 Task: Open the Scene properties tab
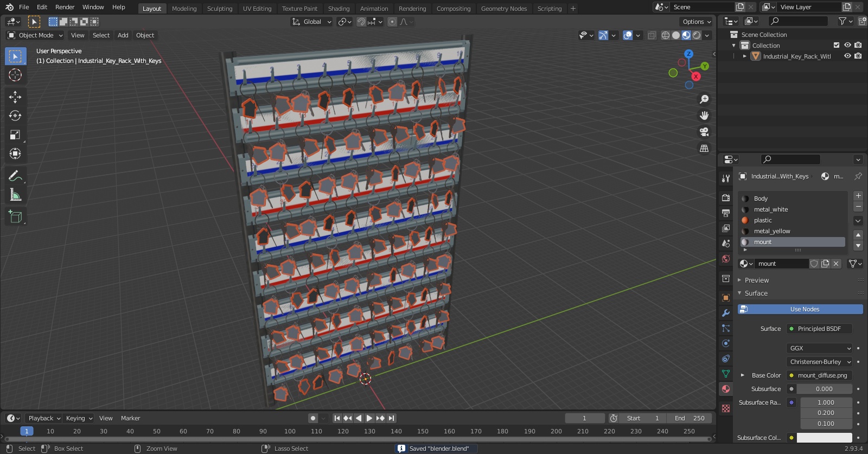(x=726, y=244)
